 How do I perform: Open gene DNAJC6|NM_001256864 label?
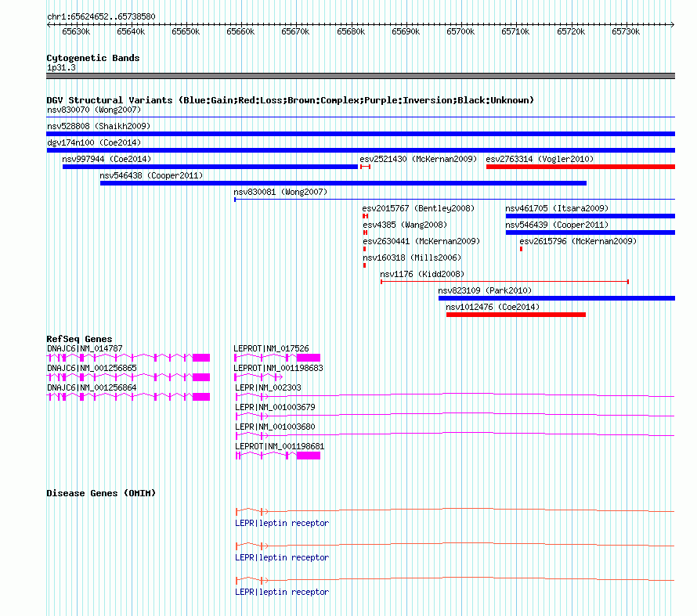pyautogui.click(x=92, y=387)
